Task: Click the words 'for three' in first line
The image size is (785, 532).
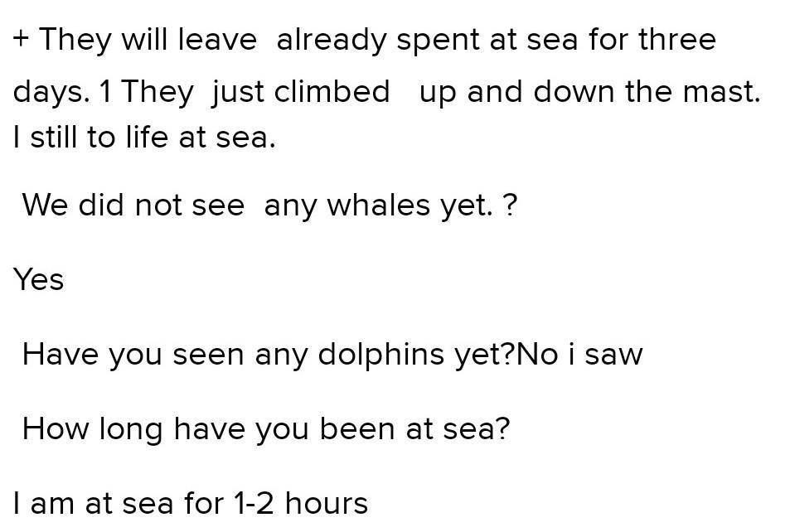Action: click(652, 40)
